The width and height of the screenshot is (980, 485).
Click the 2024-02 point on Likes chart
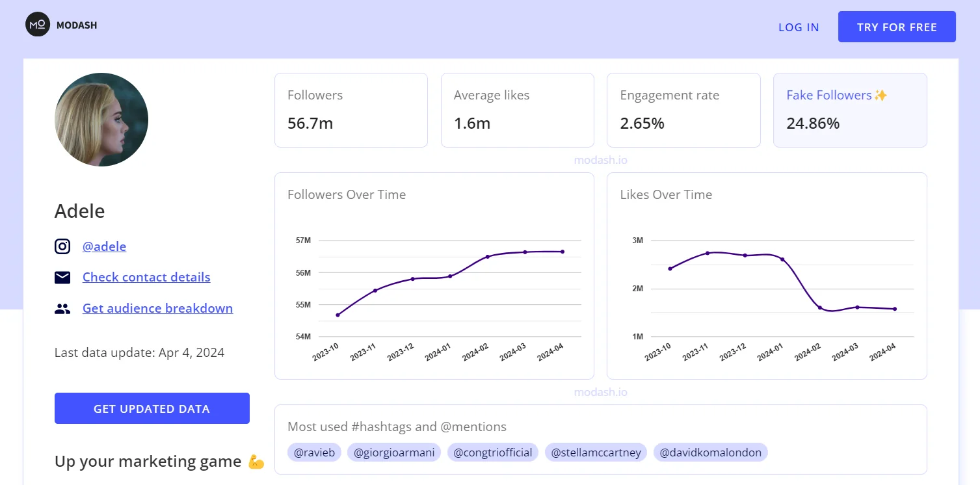820,308
